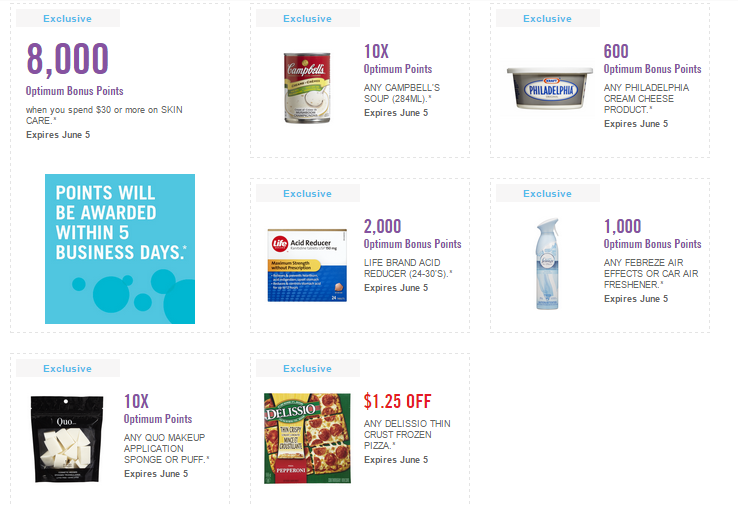The image size is (738, 506).
Task: Click 'ANY QUO MAKEUP APPLICATION SPONGE' description text
Action: pyautogui.click(x=167, y=449)
